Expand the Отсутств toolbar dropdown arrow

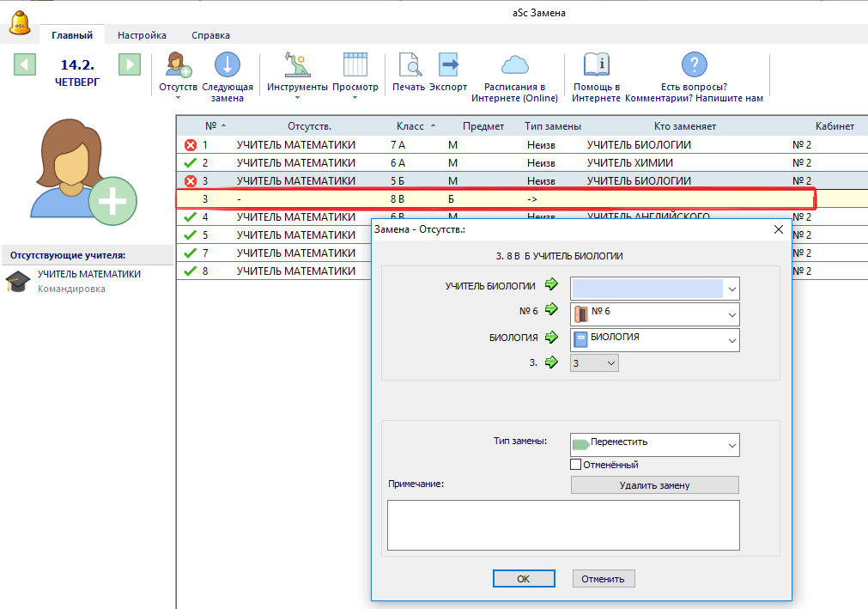[x=179, y=97]
